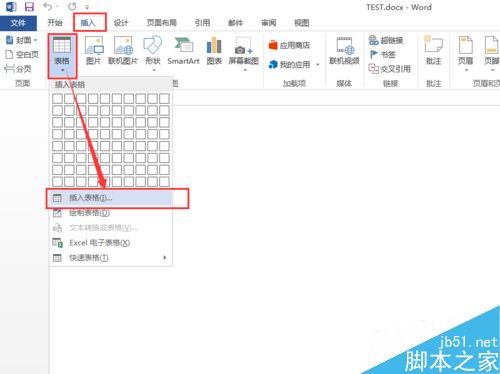Open the 引用 tab
This screenshot has height=374, width=500.
click(x=202, y=23)
